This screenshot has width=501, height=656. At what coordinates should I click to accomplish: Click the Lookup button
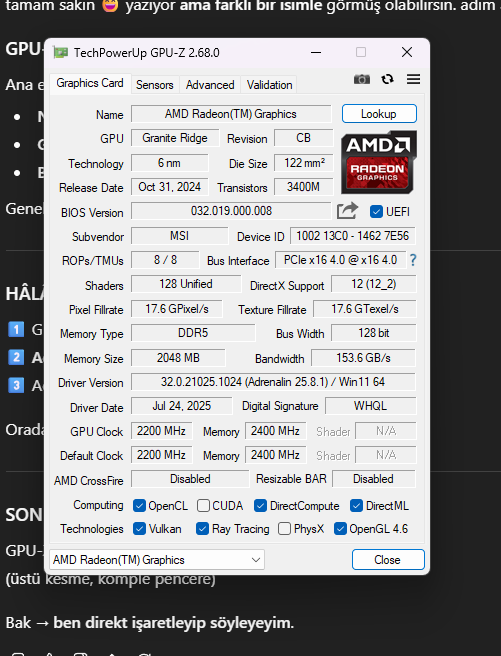coord(379,114)
